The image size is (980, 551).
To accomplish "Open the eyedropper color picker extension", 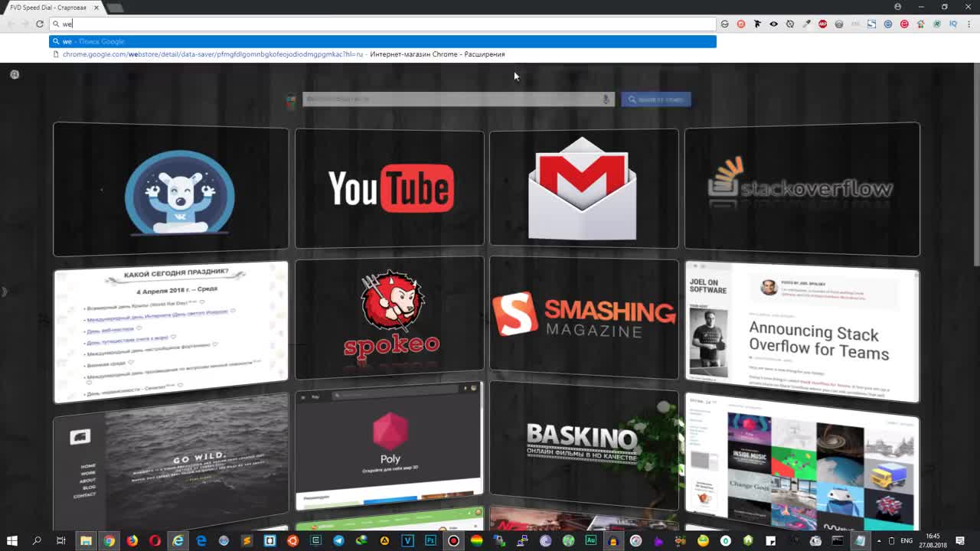I will (806, 24).
